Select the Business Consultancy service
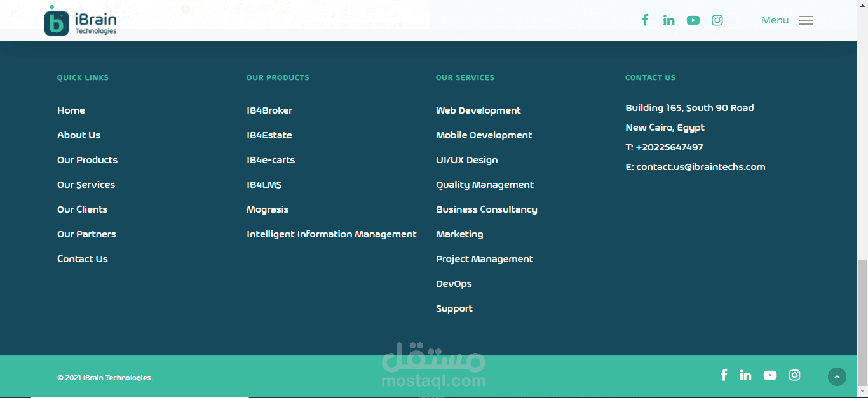This screenshot has width=868, height=398. tap(487, 209)
